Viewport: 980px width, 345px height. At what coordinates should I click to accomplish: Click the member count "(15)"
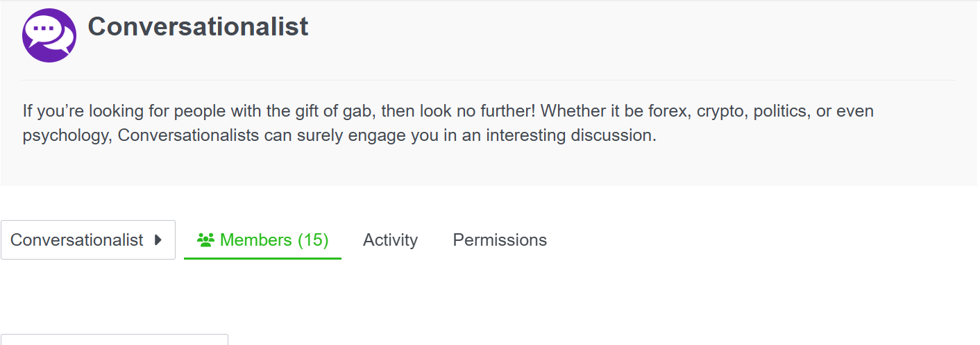312,240
